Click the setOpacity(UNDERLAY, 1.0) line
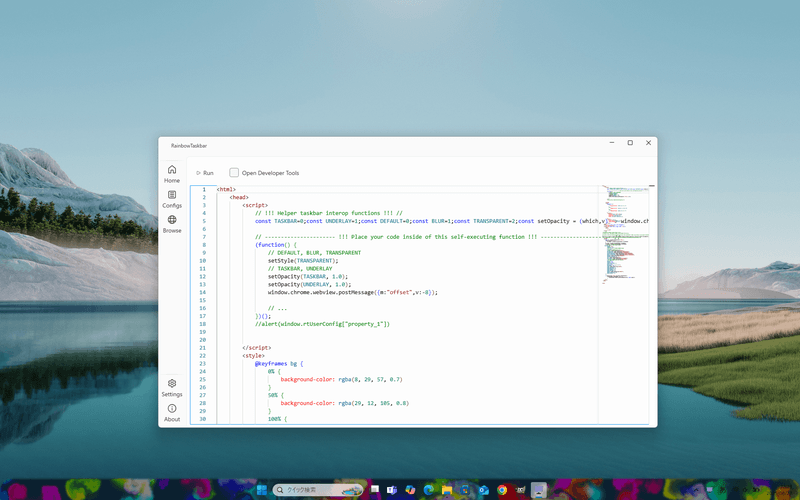This screenshot has height=500, width=800. click(x=310, y=285)
